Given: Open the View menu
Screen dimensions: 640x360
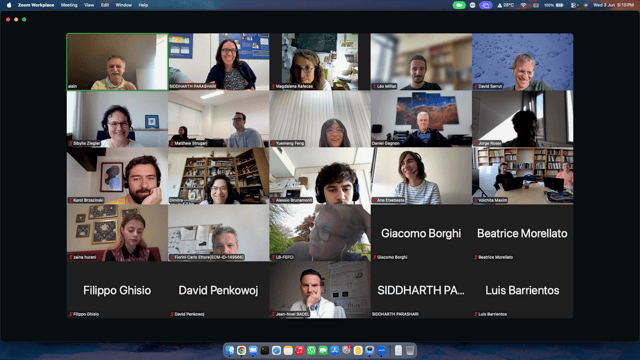Looking at the screenshot, I should (x=89, y=5).
